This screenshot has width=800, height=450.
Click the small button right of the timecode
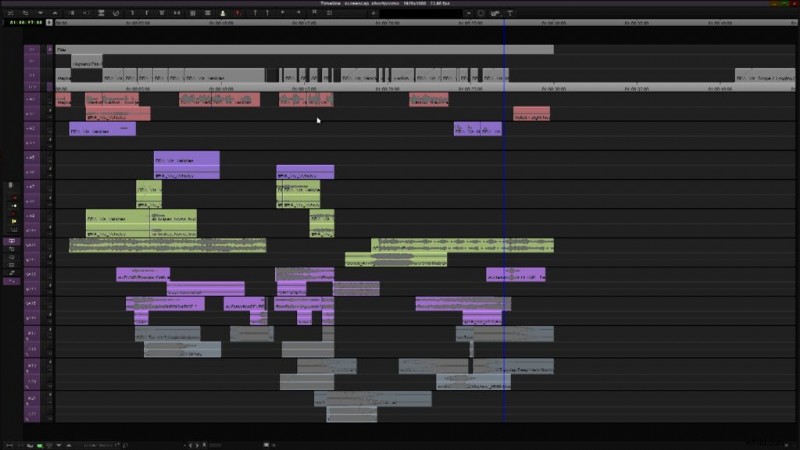click(49, 22)
